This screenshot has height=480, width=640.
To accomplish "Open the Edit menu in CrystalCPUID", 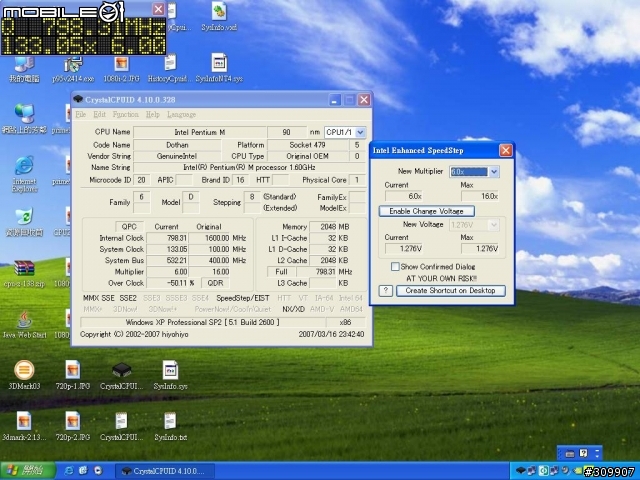I will [99, 114].
